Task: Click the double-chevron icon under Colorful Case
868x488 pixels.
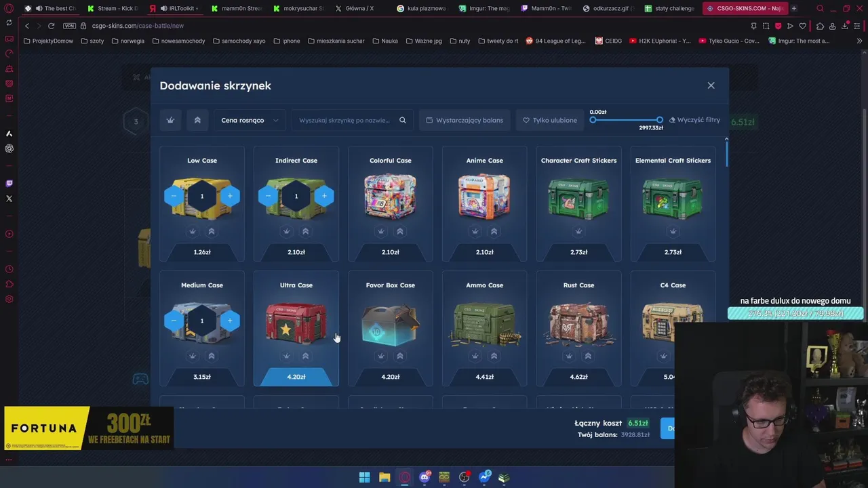Action: pos(400,231)
